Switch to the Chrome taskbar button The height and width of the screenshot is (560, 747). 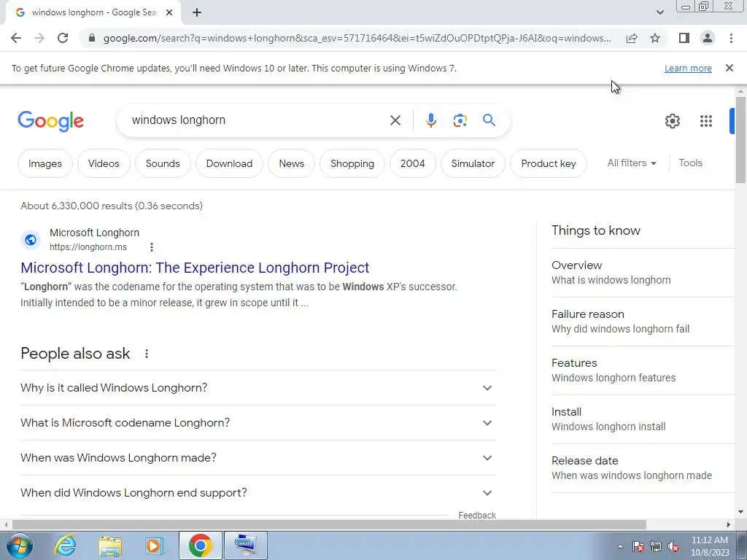[201, 545]
